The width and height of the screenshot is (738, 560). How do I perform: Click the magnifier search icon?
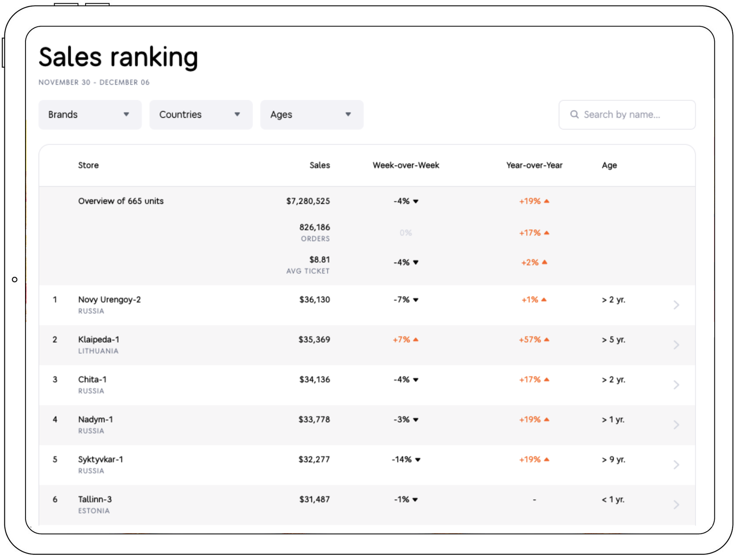[574, 114]
